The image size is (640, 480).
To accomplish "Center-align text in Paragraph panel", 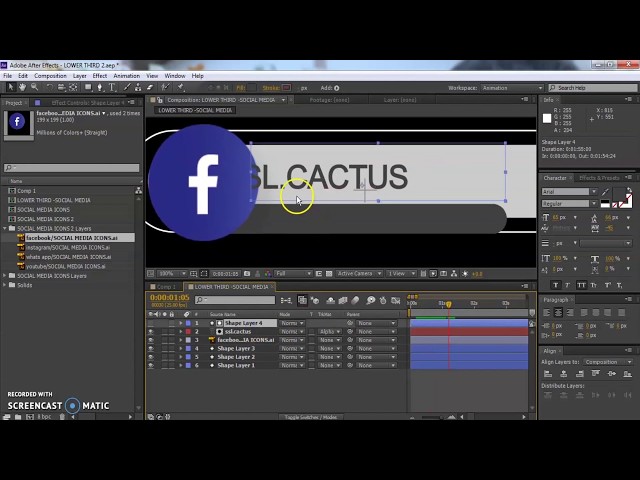I will 558,313.
